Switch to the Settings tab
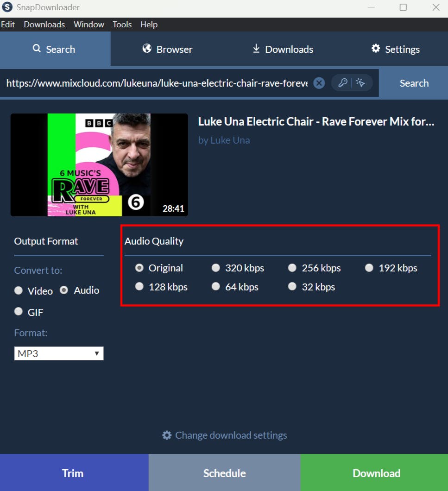 point(395,49)
